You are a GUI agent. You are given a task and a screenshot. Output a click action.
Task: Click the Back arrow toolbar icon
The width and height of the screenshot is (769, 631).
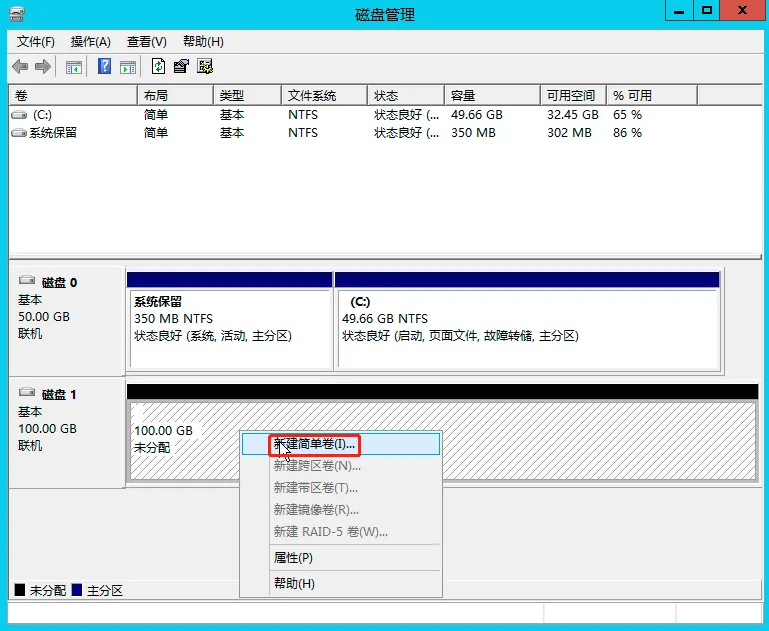click(20, 67)
